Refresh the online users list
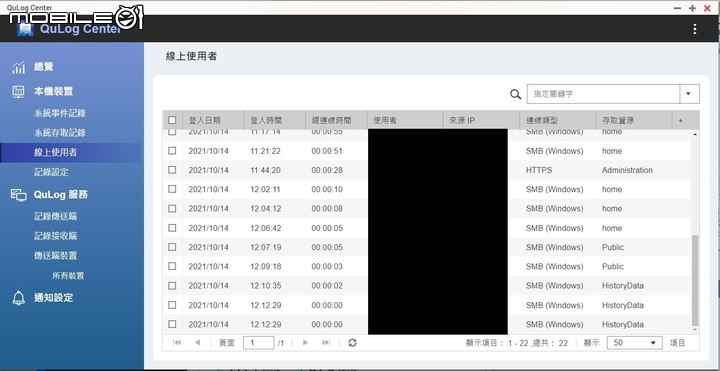The height and width of the screenshot is (371, 720). point(353,343)
